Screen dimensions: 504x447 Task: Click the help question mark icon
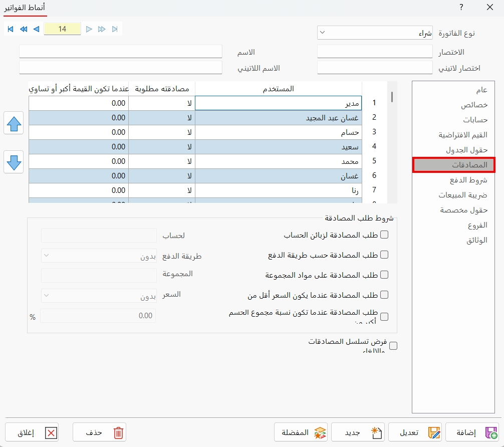coord(461,7)
